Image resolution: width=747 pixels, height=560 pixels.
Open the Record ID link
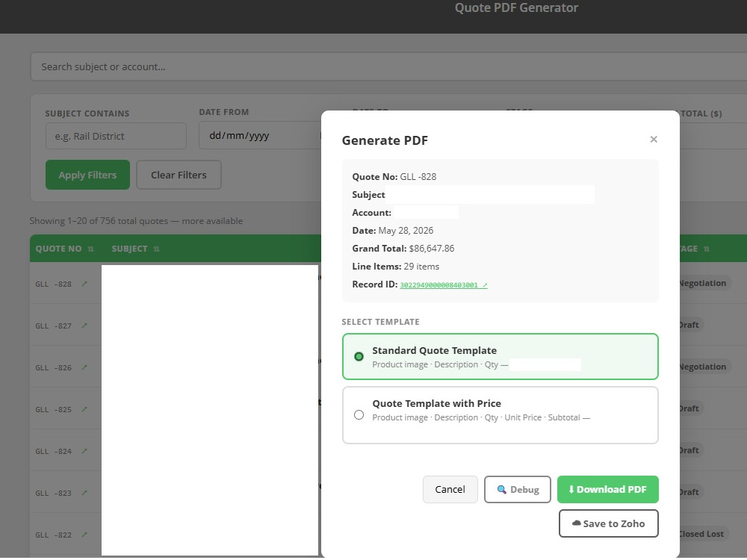(x=444, y=284)
